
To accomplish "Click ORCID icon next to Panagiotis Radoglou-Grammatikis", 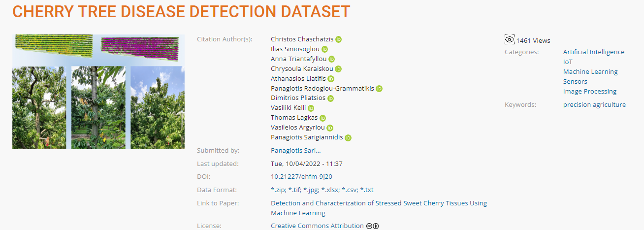I will [379, 89].
